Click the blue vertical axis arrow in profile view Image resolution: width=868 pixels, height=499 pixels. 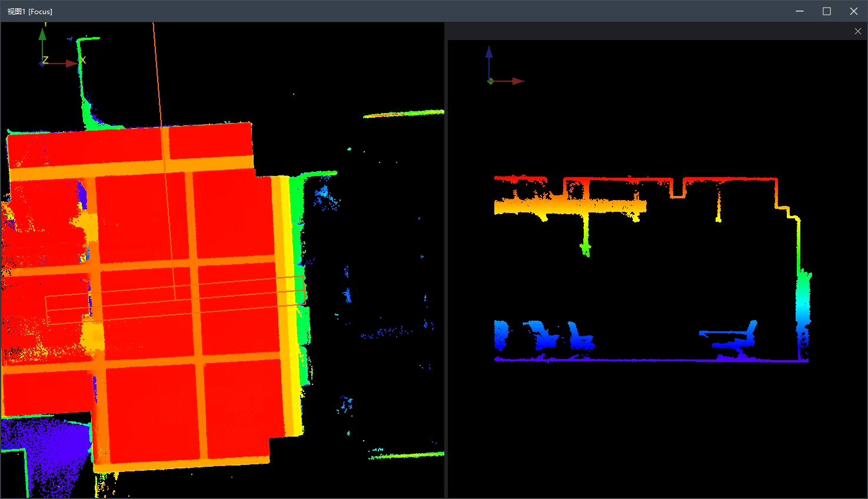click(x=488, y=54)
